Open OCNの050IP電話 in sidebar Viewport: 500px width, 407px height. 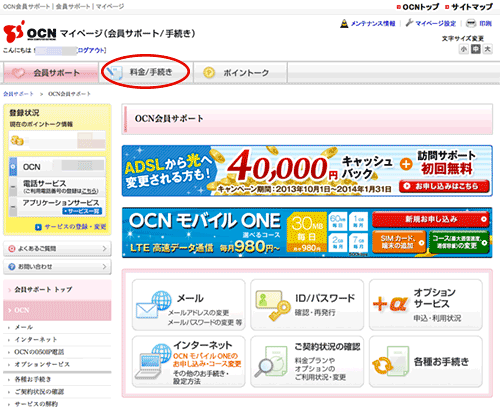(39, 352)
